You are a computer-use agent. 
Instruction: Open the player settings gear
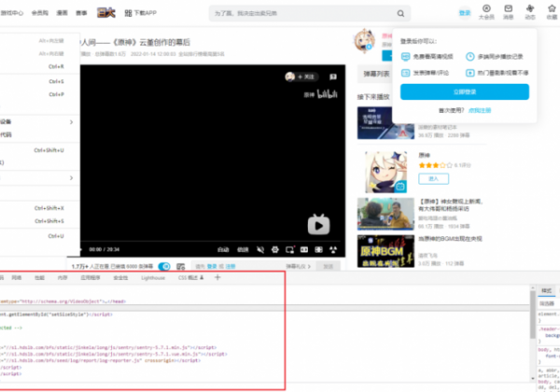(275, 249)
